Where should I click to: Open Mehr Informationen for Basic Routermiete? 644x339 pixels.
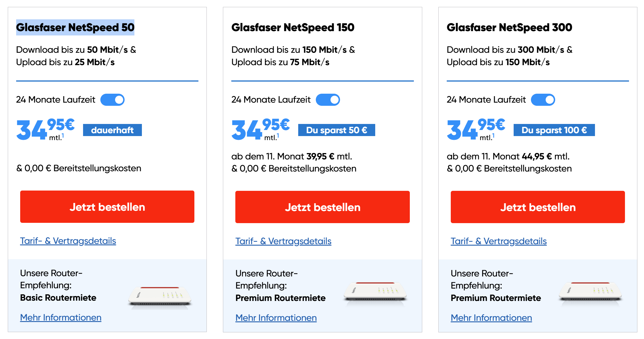[x=61, y=317]
